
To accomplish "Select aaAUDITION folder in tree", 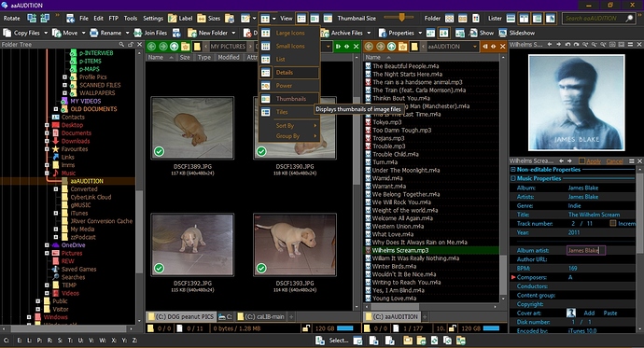I will [87, 181].
